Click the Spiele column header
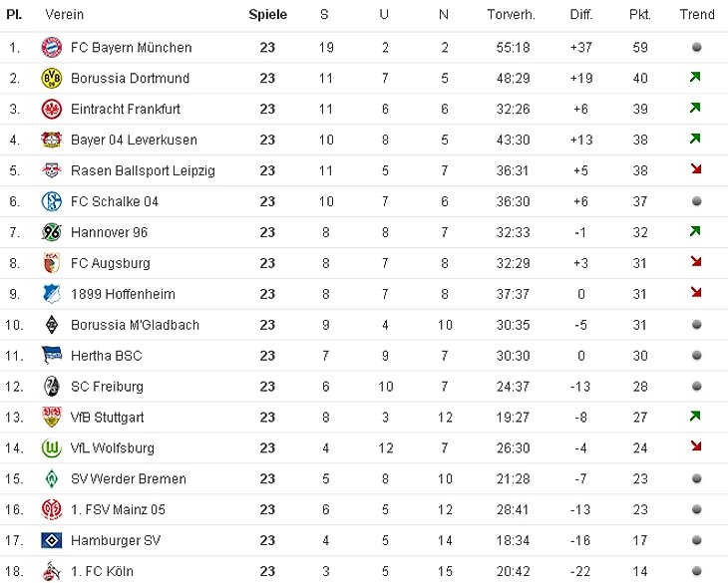 [x=267, y=14]
